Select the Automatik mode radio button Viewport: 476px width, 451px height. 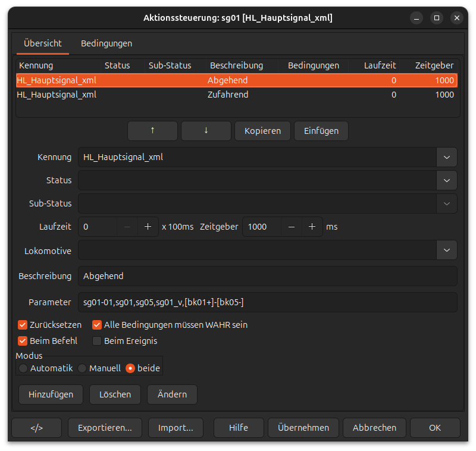[x=23, y=368]
